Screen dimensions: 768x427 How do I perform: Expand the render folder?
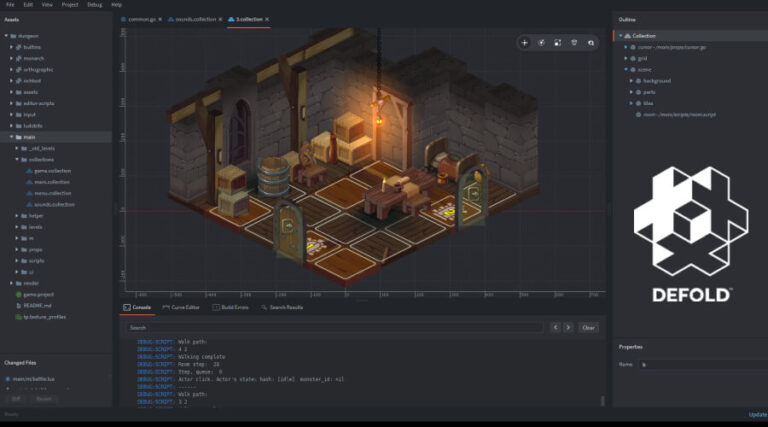[x=11, y=283]
